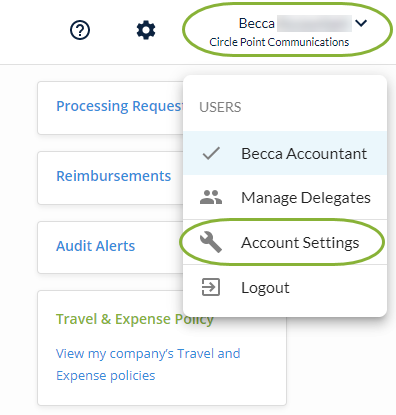Open Account Settings menu item
Viewport: 396px width, 415px height.
pos(285,242)
